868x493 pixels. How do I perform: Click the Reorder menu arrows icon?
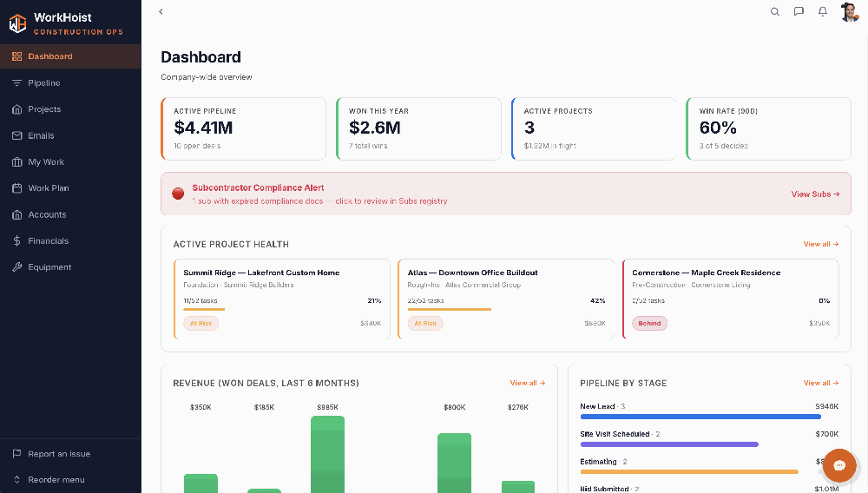(x=17, y=480)
